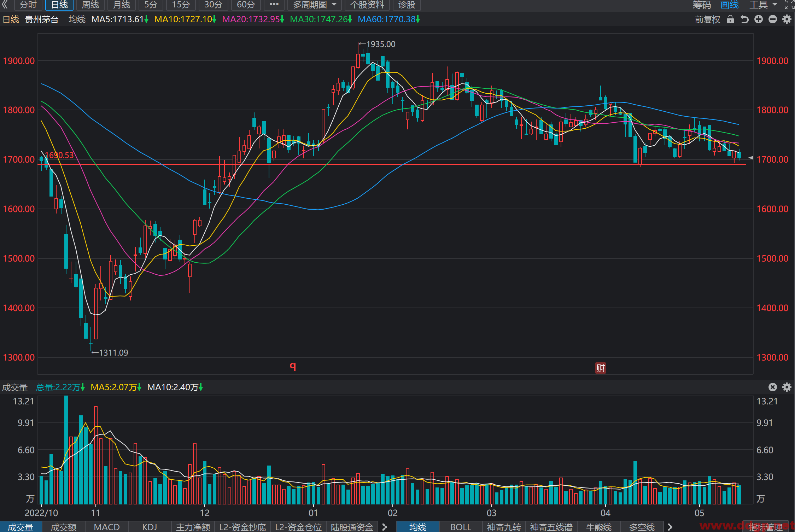Zoom in chart with plus icon
The height and width of the screenshot is (532, 795).
(759, 19)
